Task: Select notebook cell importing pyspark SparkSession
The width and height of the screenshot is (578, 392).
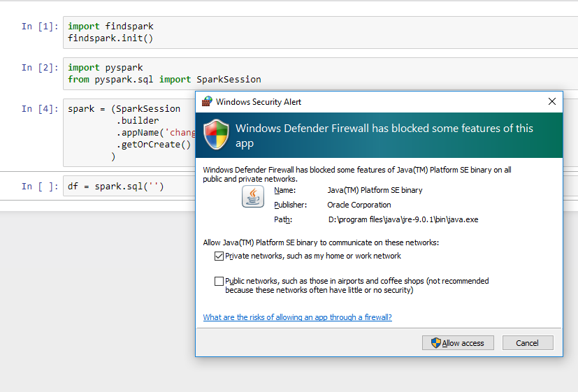Action: pos(321,73)
